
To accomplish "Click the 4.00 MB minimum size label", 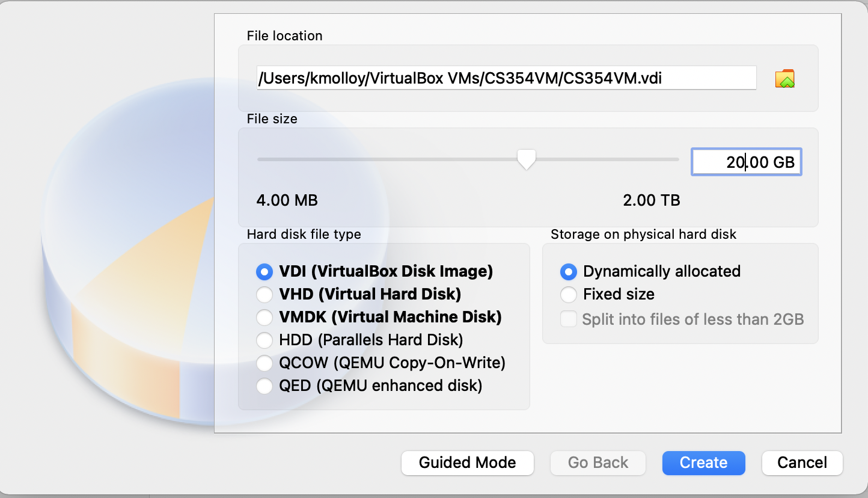I will 287,200.
